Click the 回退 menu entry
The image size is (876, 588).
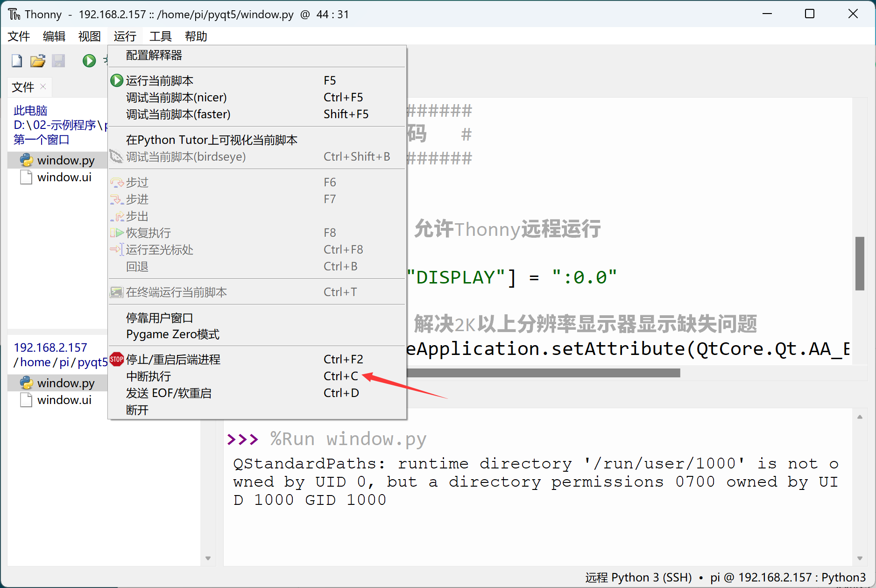(x=257, y=267)
